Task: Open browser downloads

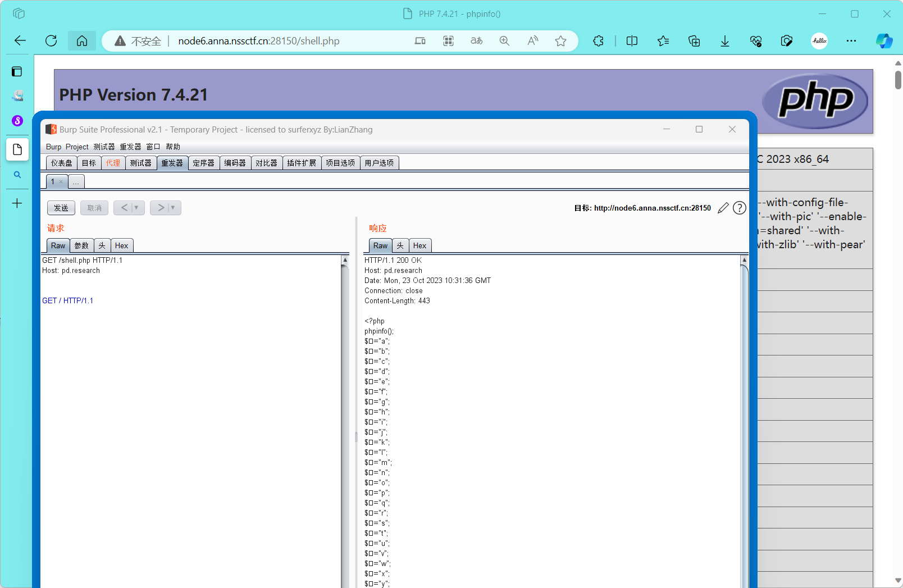Action: (x=725, y=40)
